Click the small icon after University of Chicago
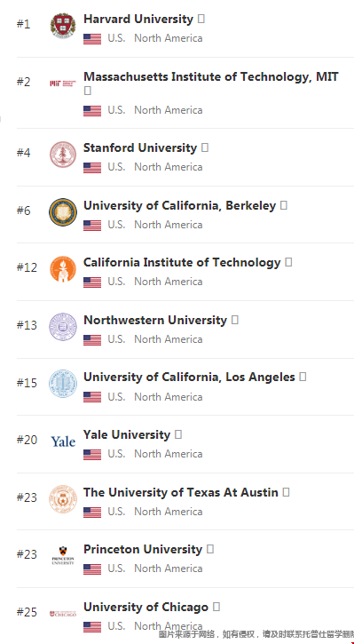Viewport: 354px width, 644px height. pyautogui.click(x=216, y=607)
